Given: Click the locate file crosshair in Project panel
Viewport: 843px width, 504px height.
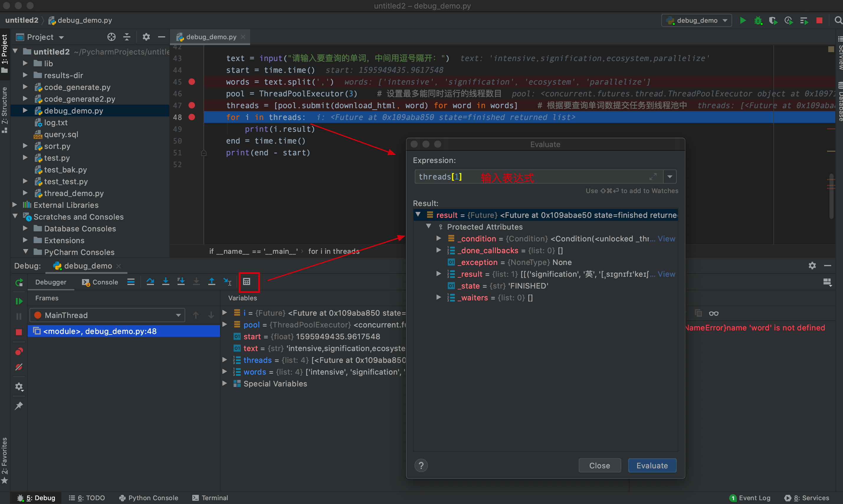Looking at the screenshot, I should click(x=111, y=37).
